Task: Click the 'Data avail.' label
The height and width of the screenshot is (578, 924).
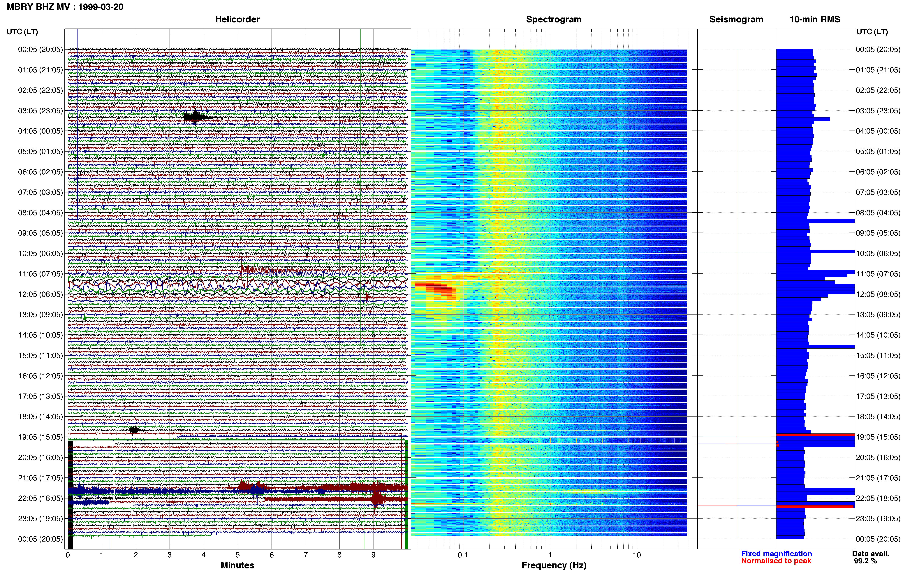Action: (x=870, y=554)
